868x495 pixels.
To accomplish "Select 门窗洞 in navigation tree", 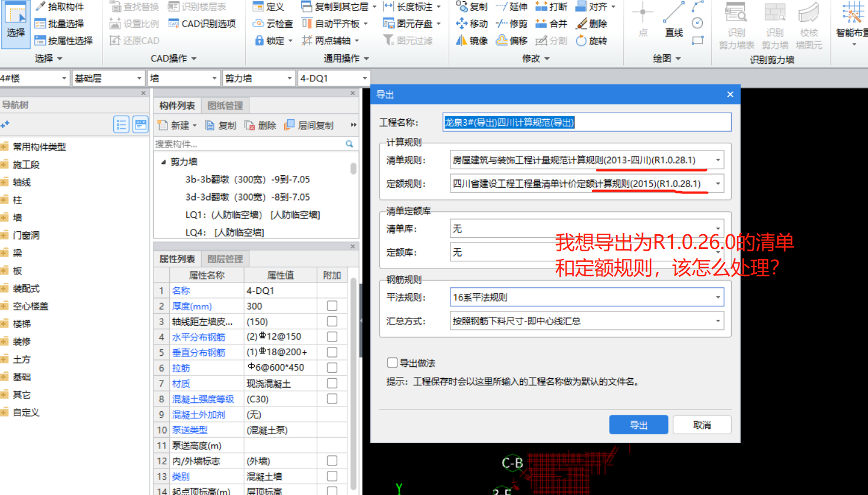I will 26,235.
